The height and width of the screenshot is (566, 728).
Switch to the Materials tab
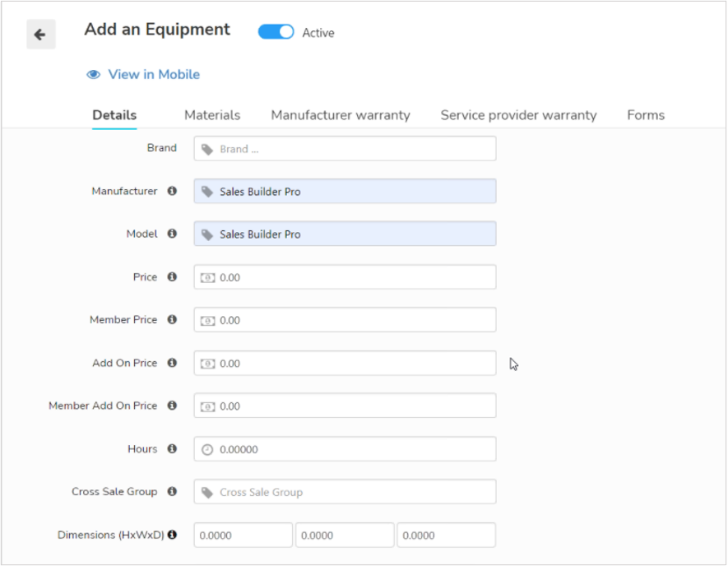point(212,115)
